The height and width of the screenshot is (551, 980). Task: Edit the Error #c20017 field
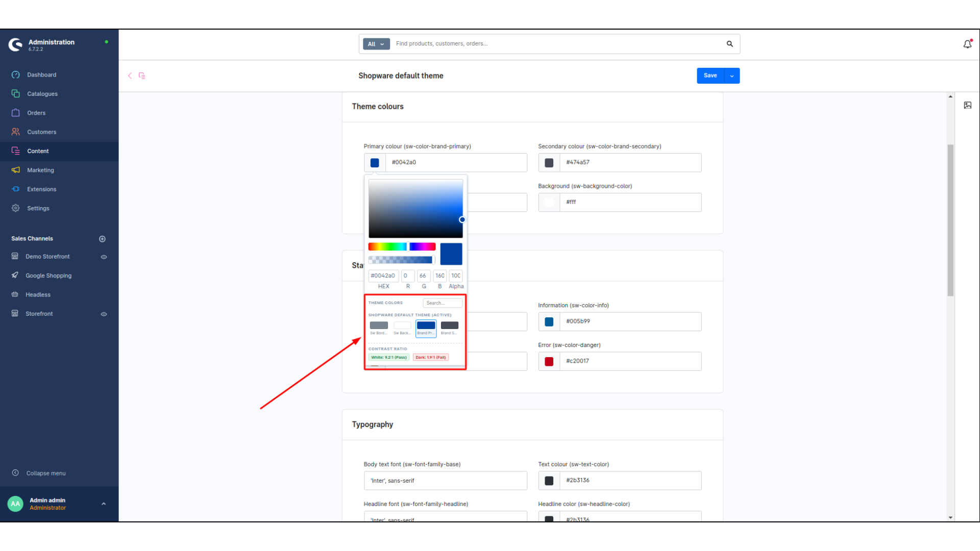click(630, 362)
